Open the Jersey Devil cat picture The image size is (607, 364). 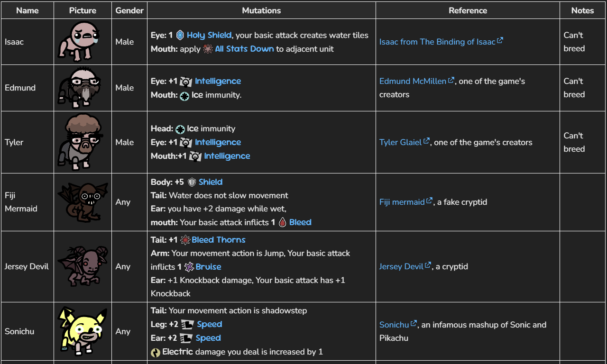[83, 266]
